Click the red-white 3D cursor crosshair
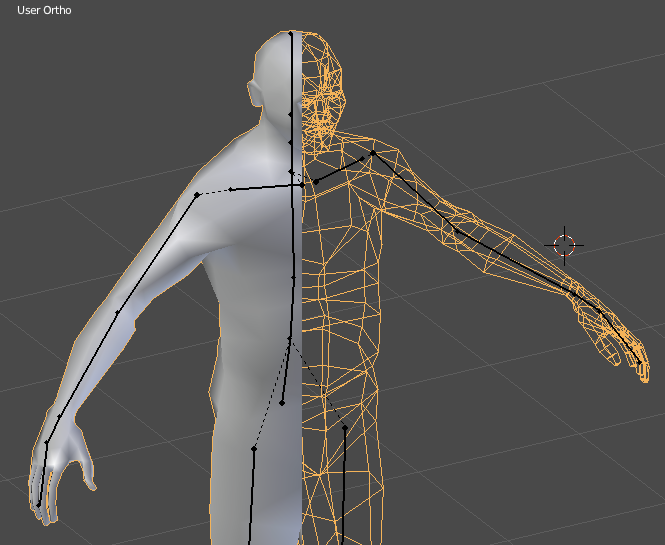Image resolution: width=665 pixels, height=545 pixels. [x=564, y=245]
